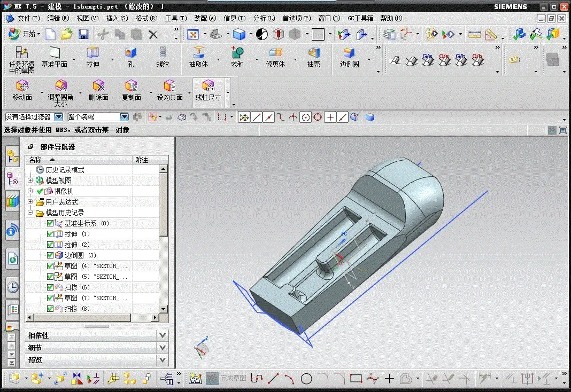The height and width of the screenshot is (392, 571).
Task: Click the 边倒圆 edge blend icon
Action: pos(349,53)
